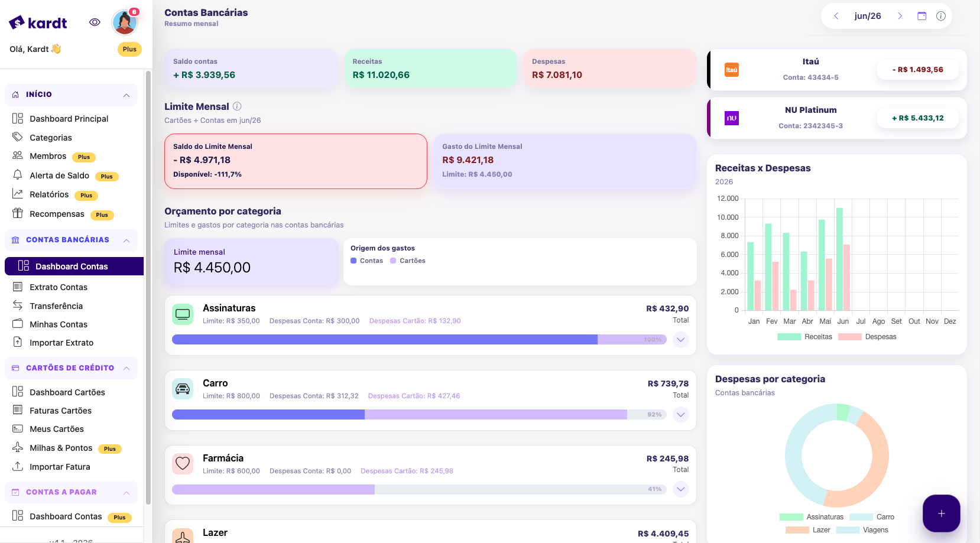Toggle Assinaturas in donut chart legend

tap(812, 517)
